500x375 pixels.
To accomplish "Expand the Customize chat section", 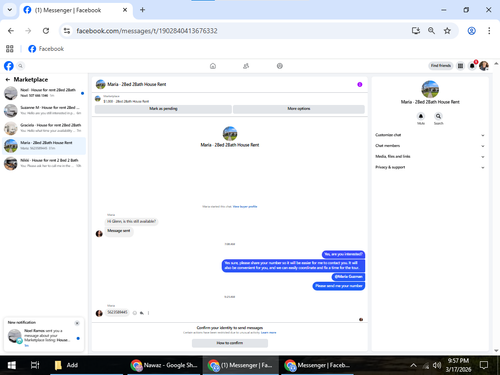I will [430, 135].
